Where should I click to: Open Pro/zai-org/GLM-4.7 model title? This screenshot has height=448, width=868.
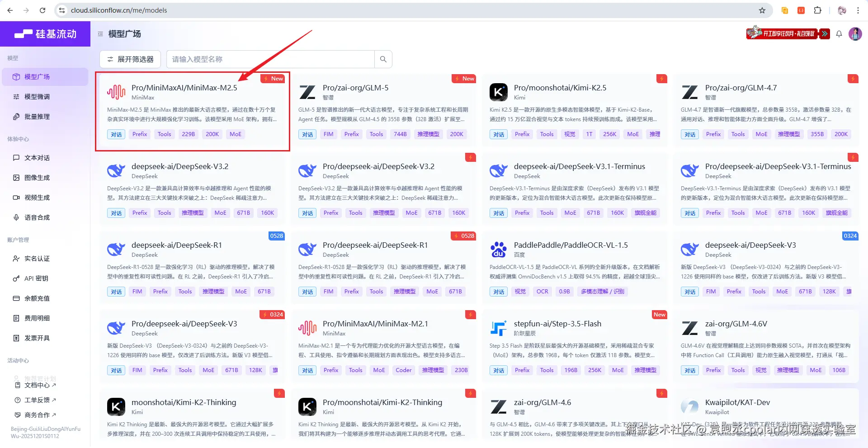(x=741, y=88)
